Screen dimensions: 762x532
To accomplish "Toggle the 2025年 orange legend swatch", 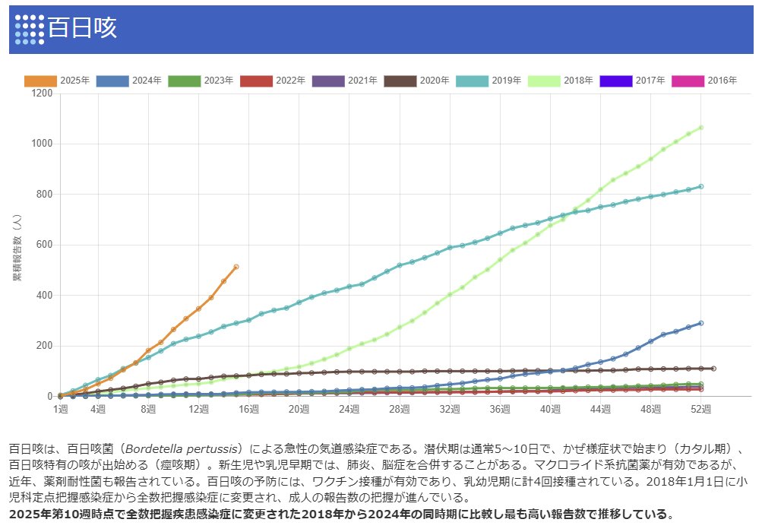I will click(x=41, y=81).
